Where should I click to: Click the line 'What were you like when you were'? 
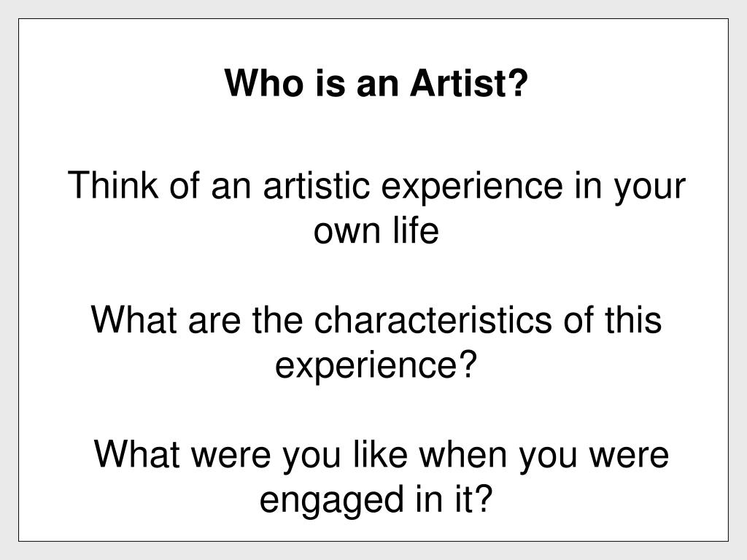tap(382, 456)
